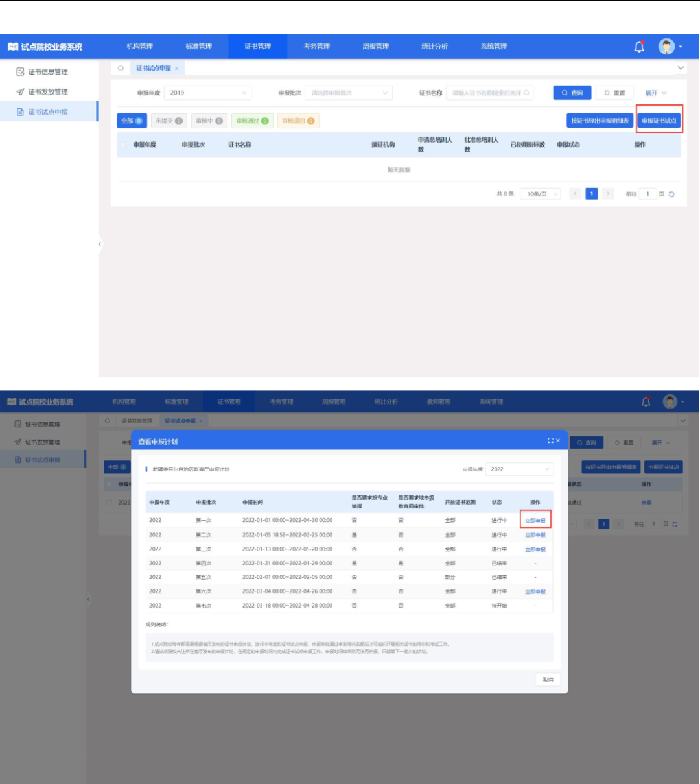Click the 证书名称 search field in the upper screenshot
The image size is (700, 784).
(490, 93)
